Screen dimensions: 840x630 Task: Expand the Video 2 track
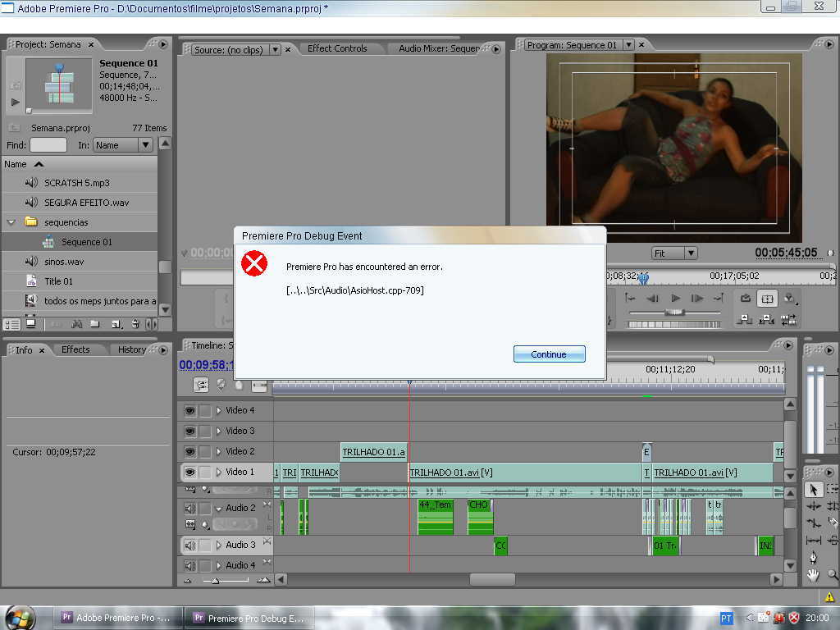coord(218,452)
